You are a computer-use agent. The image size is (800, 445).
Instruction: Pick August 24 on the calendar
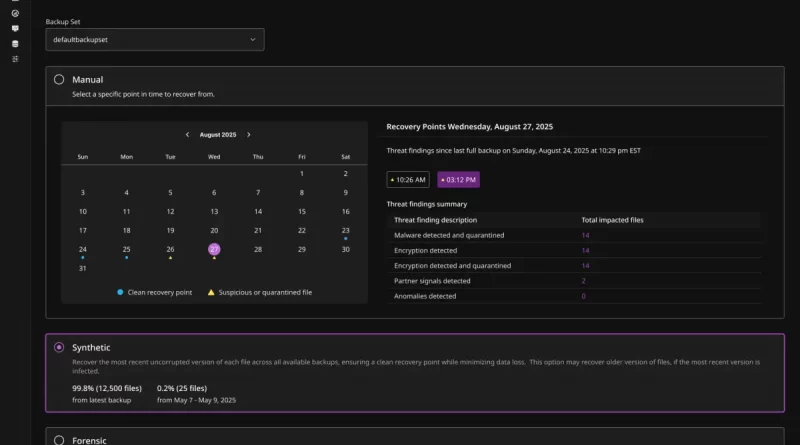tap(82, 248)
